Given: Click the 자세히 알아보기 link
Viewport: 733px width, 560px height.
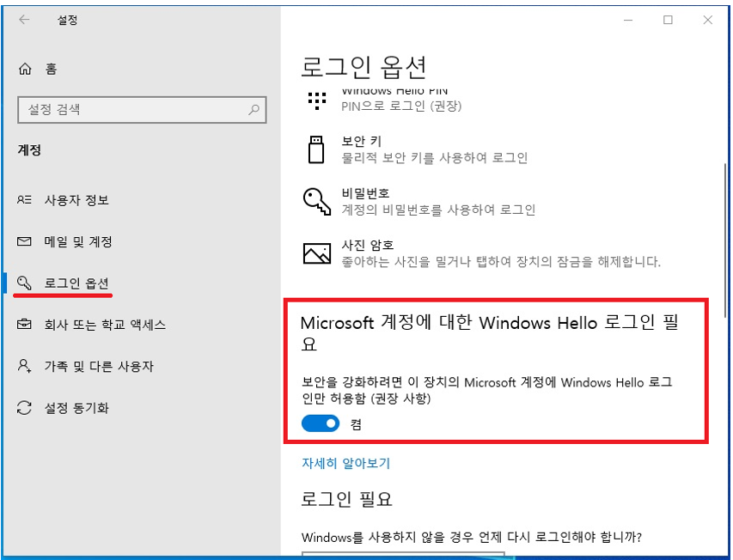Looking at the screenshot, I should click(x=346, y=463).
